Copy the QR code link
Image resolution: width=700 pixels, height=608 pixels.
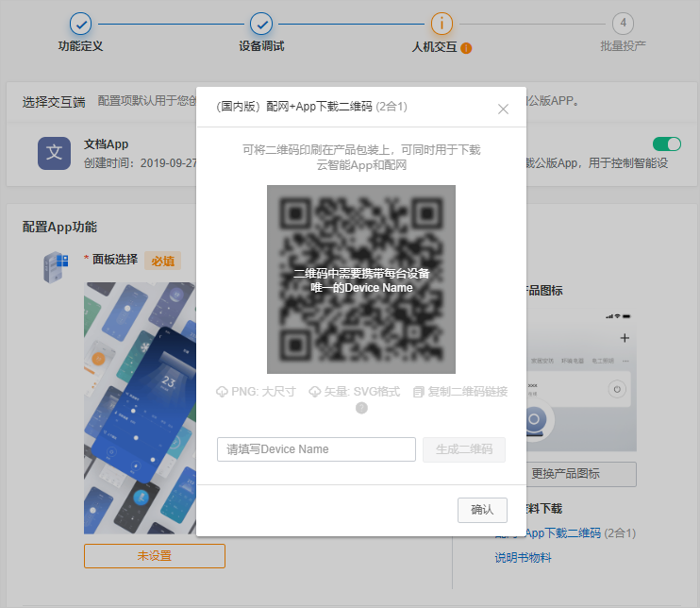pyautogui.click(x=460, y=392)
